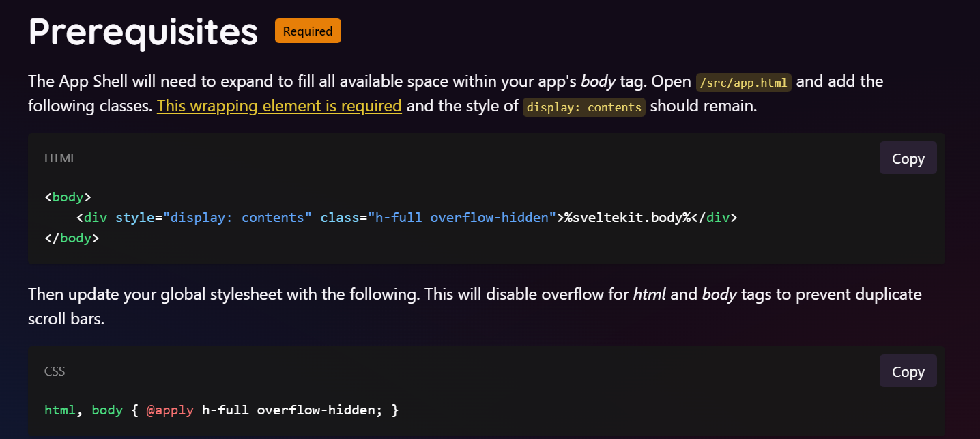Select the body selector in the CSS rule

pyautogui.click(x=106, y=410)
